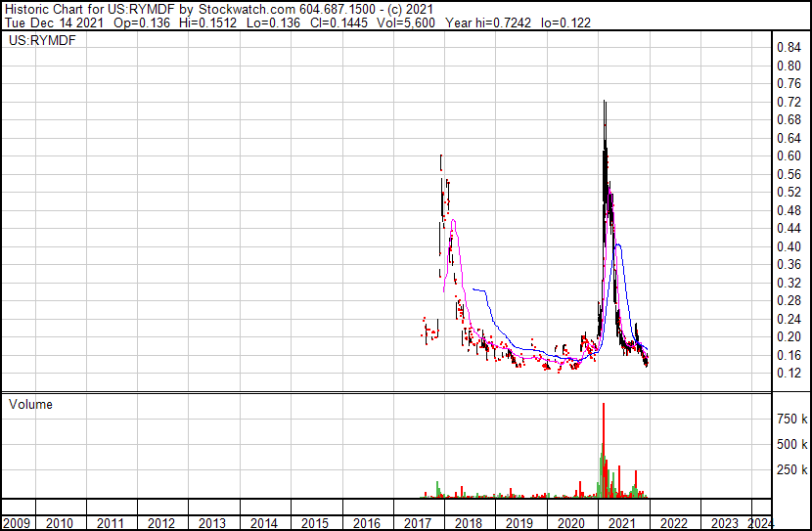
Task: Click the 2015 year label on timeline
Action: [x=315, y=523]
